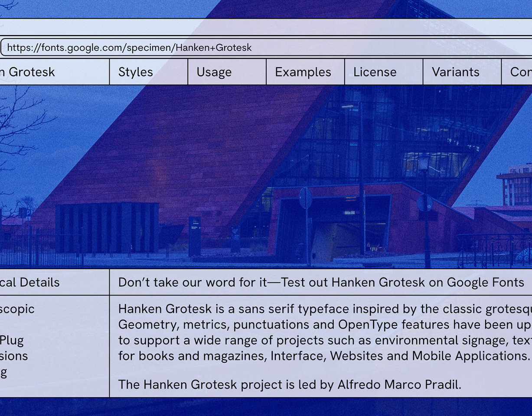The image size is (532, 416).
Task: Click the paragraph beginning 'Hanken Grotesk is a sans serif'
Action: pyautogui.click(x=325, y=332)
